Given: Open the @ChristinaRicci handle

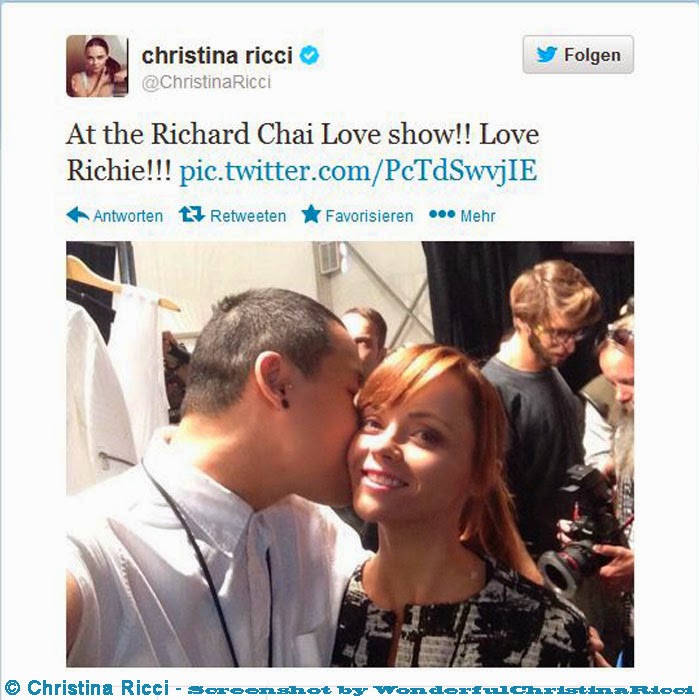Looking at the screenshot, I should (x=206, y=82).
